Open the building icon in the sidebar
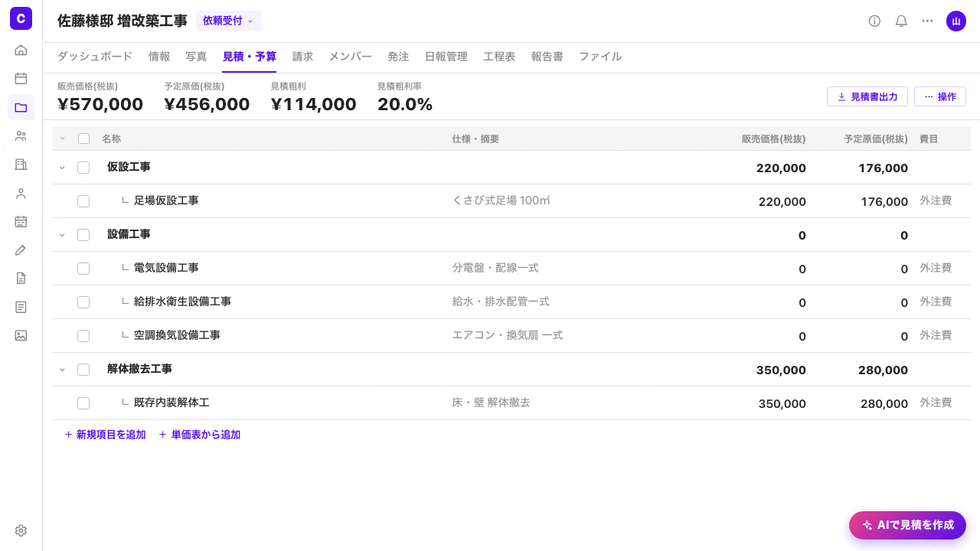Image resolution: width=980 pixels, height=551 pixels. 21,165
